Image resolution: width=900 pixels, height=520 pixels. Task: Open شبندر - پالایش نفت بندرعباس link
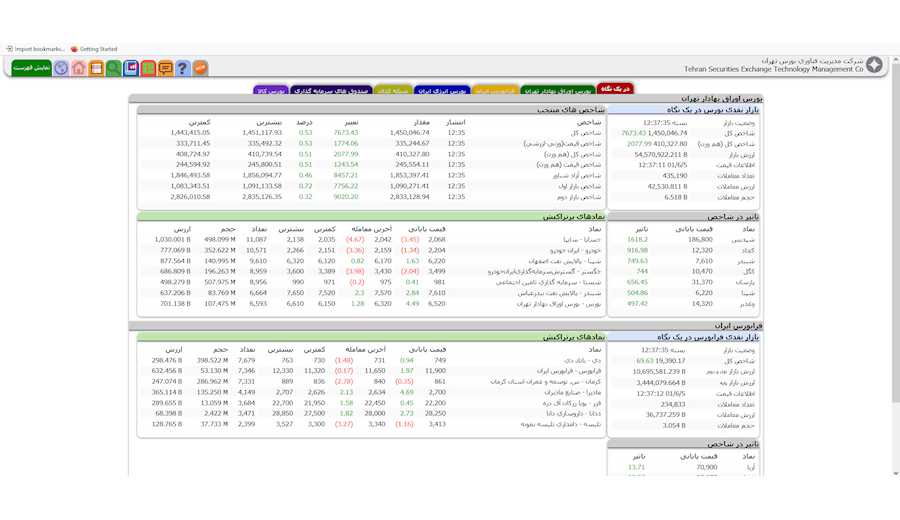point(560,293)
